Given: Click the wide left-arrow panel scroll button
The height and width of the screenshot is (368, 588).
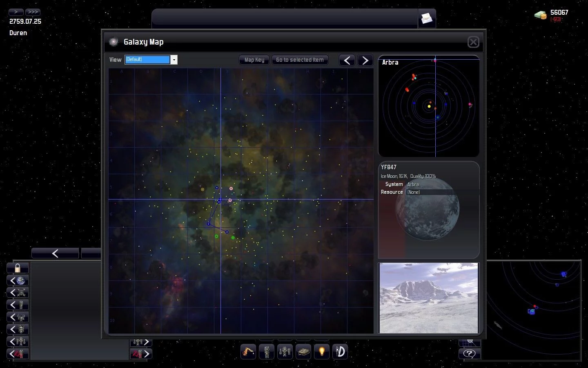Looking at the screenshot, I should tap(55, 254).
